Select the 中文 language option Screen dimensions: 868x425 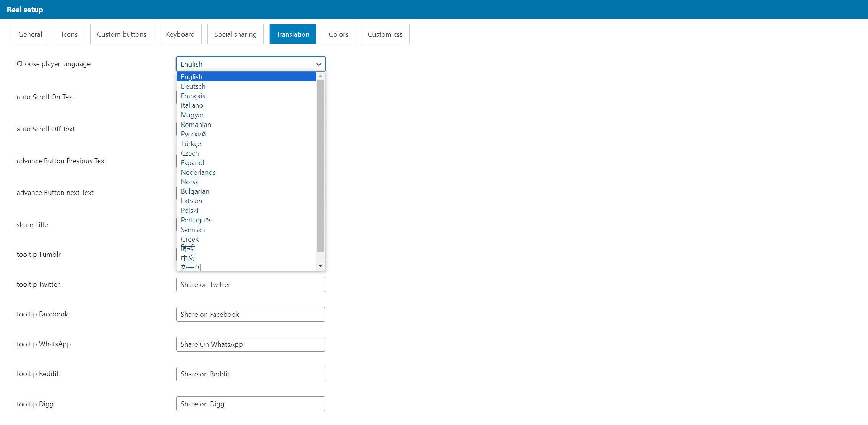[188, 258]
